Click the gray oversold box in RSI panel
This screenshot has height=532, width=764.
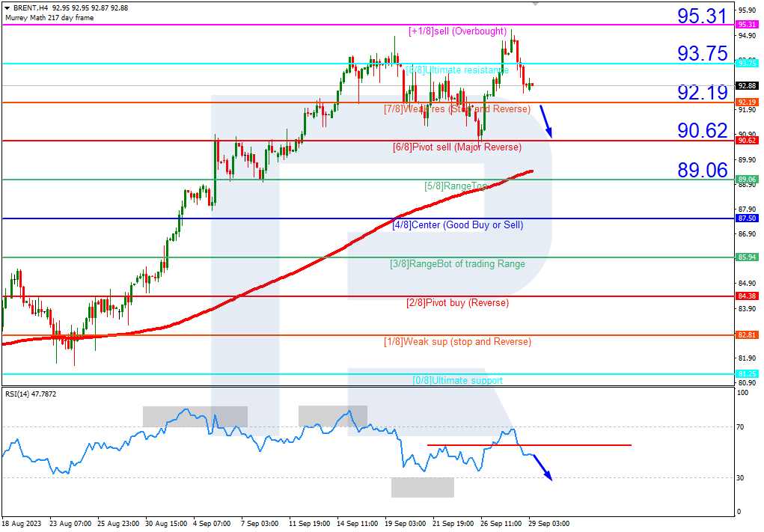point(423,488)
